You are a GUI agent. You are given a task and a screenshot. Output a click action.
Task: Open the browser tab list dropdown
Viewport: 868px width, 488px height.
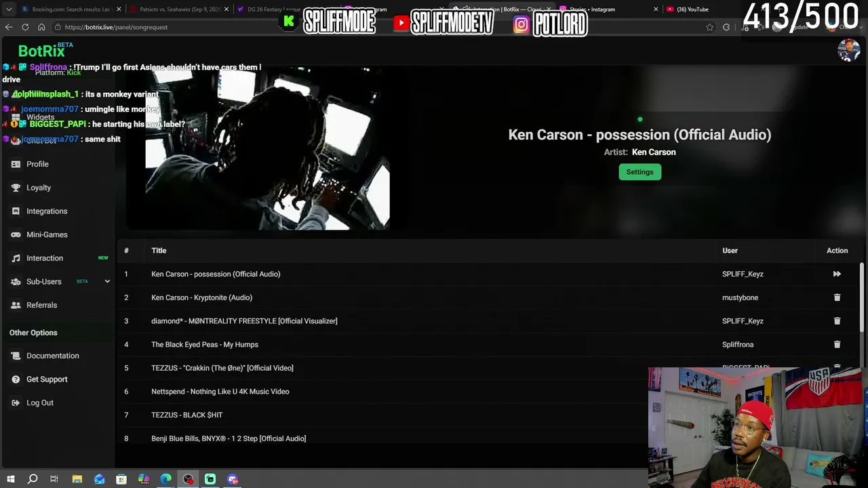point(9,9)
